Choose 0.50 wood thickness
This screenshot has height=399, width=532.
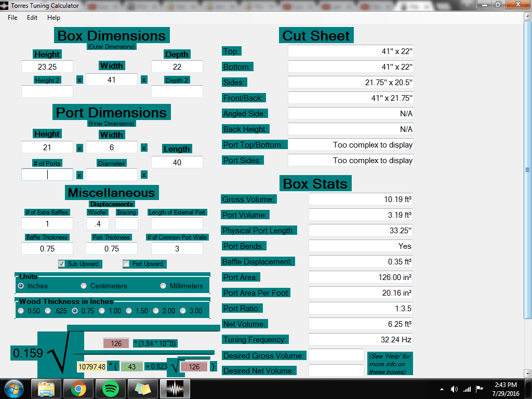coord(21,311)
